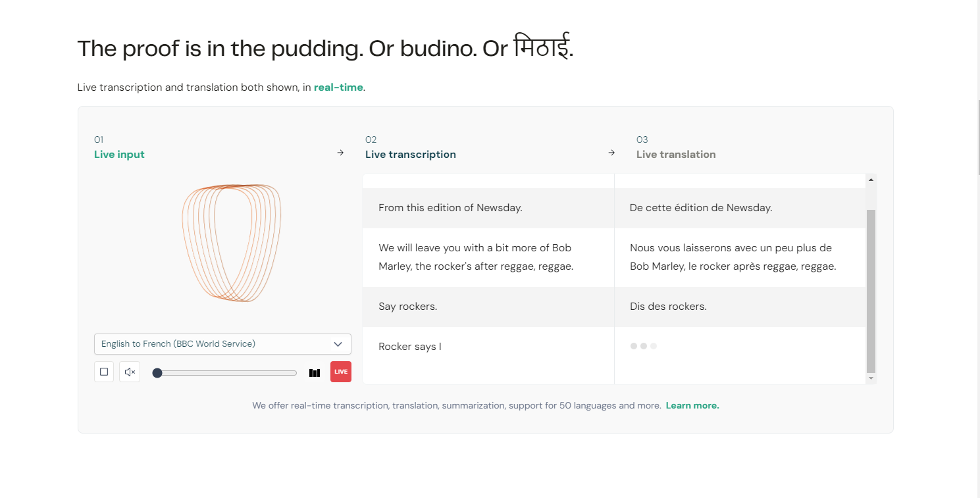Click the pending translation loading dots
This screenshot has width=980, height=498.
(643, 346)
